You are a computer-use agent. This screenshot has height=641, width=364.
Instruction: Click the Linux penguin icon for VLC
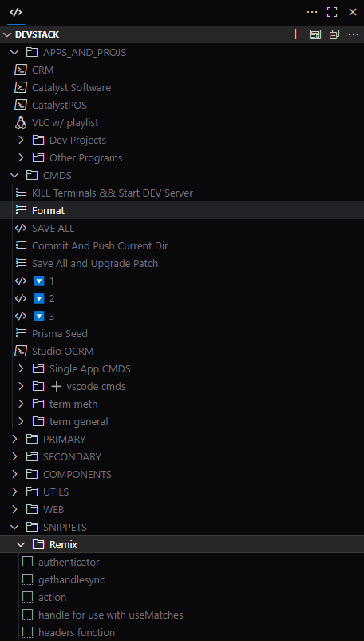pos(21,122)
